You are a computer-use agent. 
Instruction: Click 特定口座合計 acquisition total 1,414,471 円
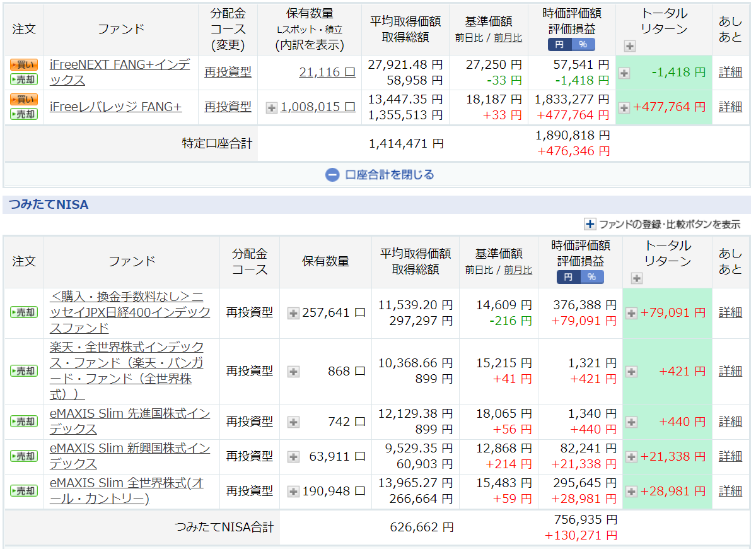click(x=406, y=143)
